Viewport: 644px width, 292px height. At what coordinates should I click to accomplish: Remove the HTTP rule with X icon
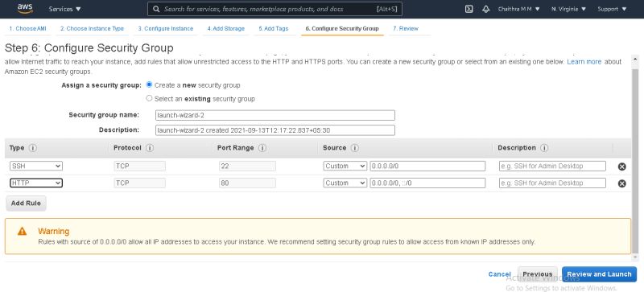[621, 183]
